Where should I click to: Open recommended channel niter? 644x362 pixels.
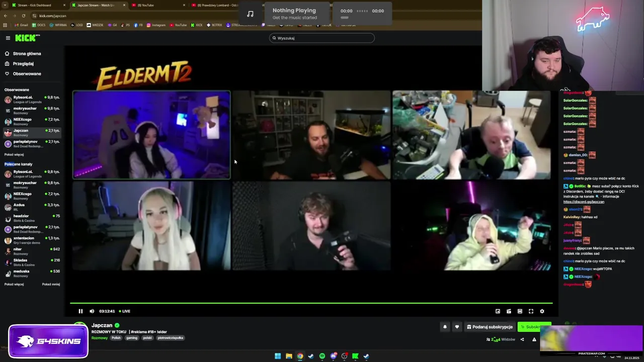pos(32,251)
